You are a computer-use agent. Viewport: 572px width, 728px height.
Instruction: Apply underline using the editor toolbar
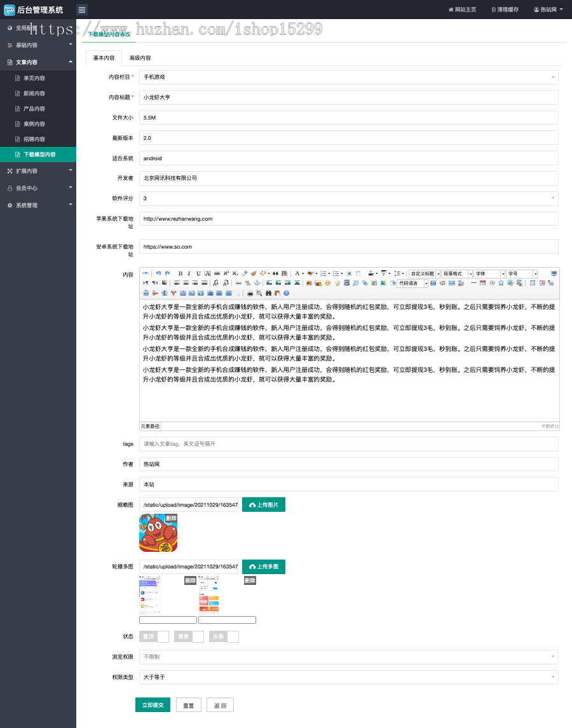198,273
